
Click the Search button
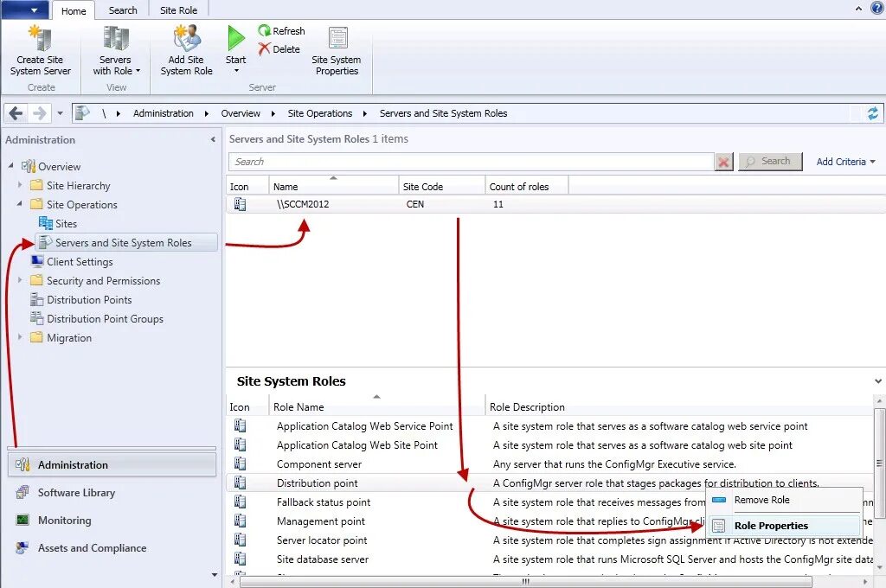coord(770,162)
